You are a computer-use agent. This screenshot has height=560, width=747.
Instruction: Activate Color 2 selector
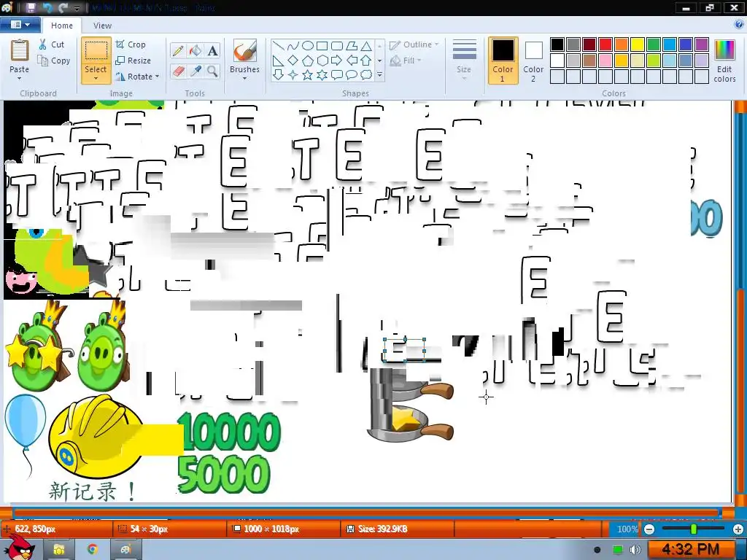(x=533, y=61)
